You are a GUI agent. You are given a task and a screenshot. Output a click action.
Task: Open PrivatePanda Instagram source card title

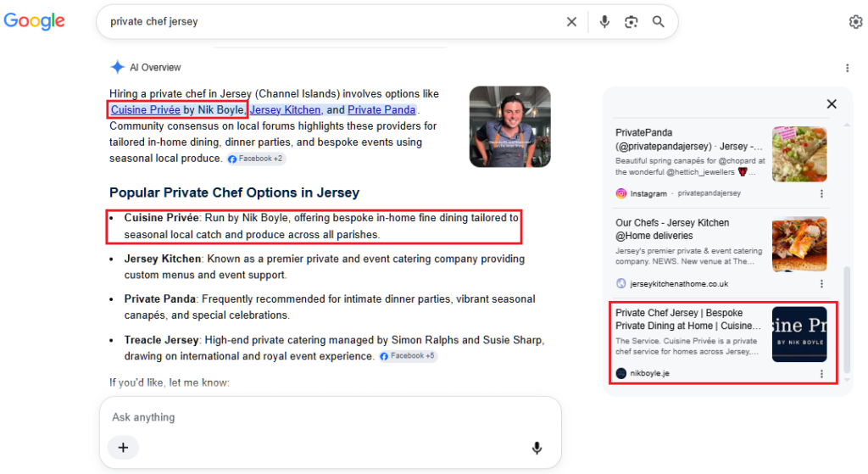point(688,140)
